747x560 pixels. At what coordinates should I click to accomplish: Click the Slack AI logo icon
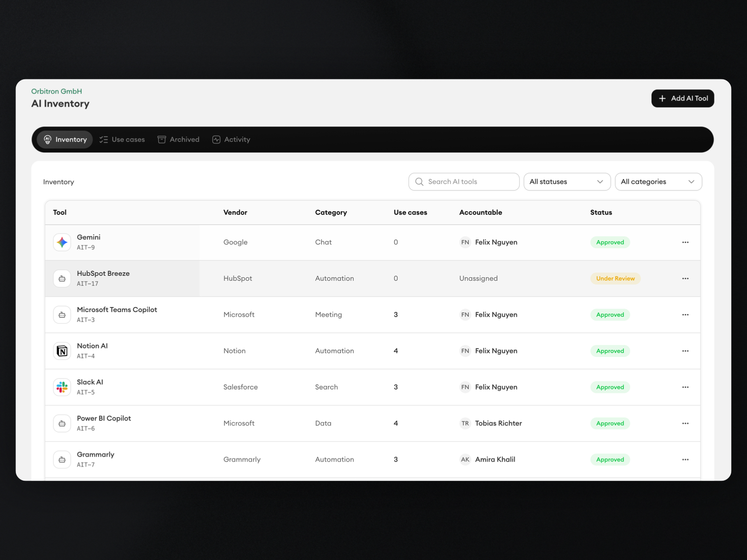(x=62, y=387)
